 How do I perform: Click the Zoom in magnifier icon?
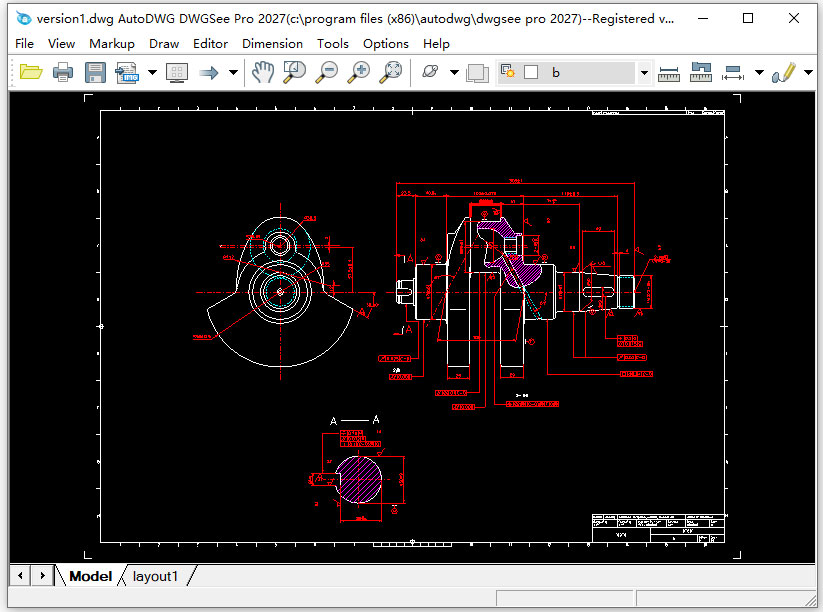point(359,72)
